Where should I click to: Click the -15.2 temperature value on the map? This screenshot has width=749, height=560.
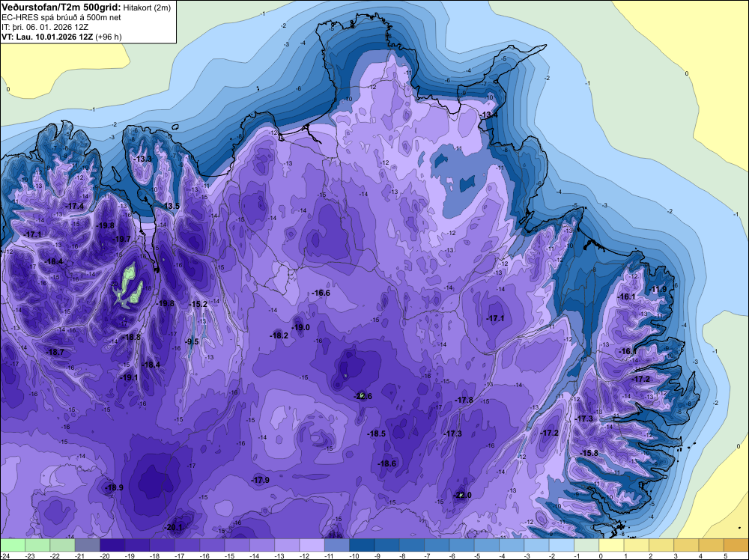[198, 304]
